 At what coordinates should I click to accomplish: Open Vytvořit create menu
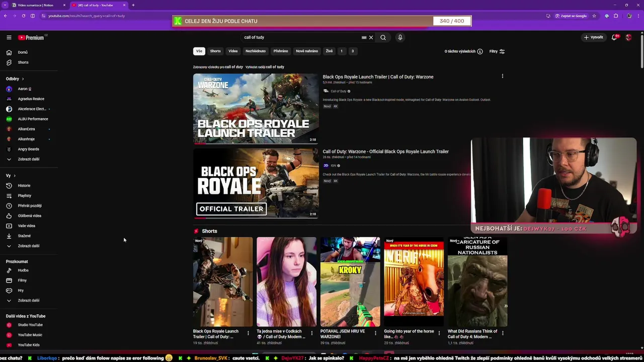(594, 37)
